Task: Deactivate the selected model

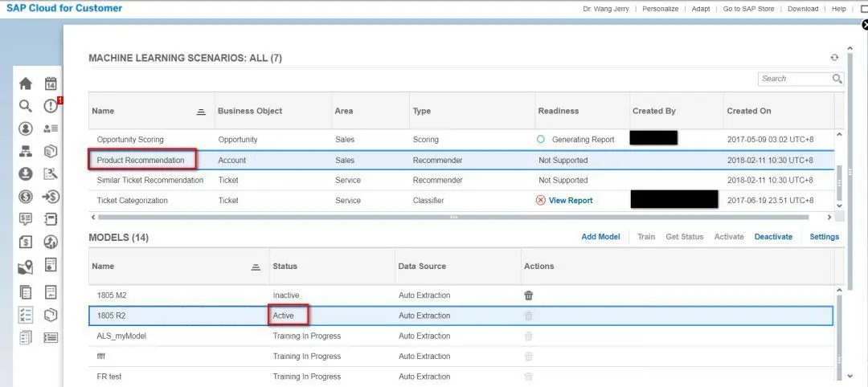Action: [x=773, y=237]
